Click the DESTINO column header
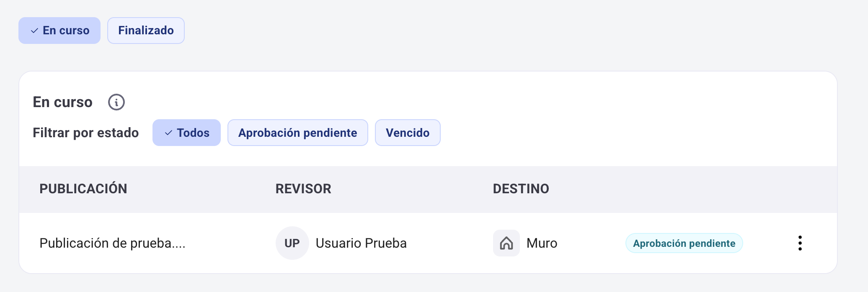Screen dimensions: 868x292 pyautogui.click(x=521, y=189)
